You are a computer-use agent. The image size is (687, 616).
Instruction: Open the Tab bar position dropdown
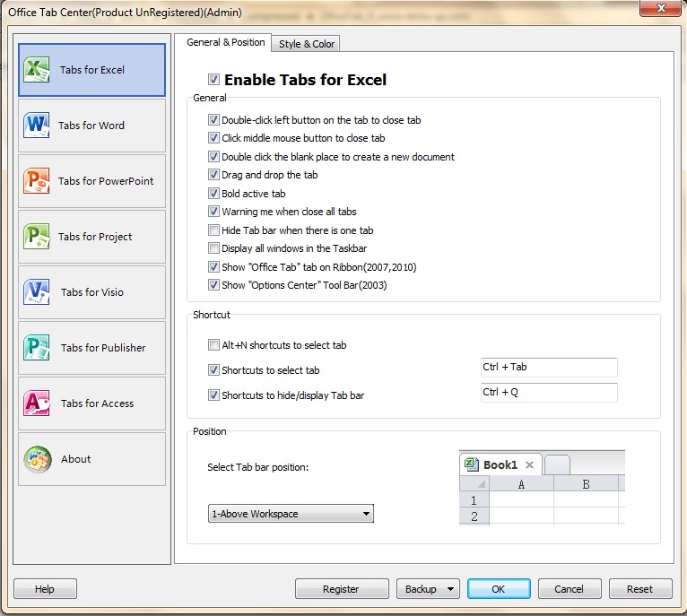pos(291,514)
